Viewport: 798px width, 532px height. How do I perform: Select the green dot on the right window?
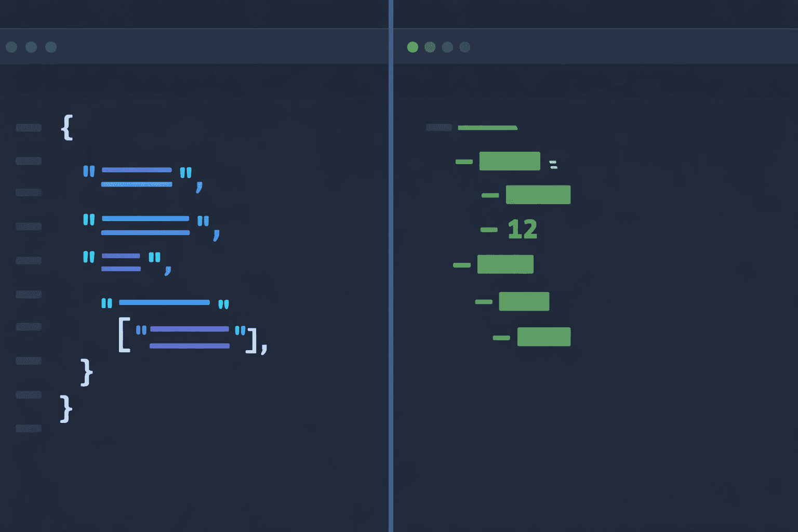(x=413, y=47)
